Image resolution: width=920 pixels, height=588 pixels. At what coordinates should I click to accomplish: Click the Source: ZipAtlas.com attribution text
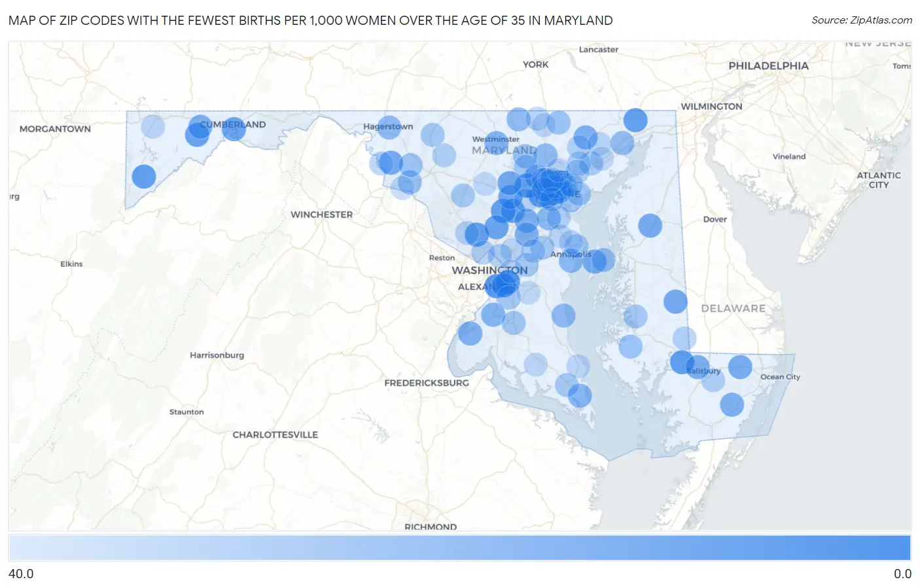tap(862, 20)
